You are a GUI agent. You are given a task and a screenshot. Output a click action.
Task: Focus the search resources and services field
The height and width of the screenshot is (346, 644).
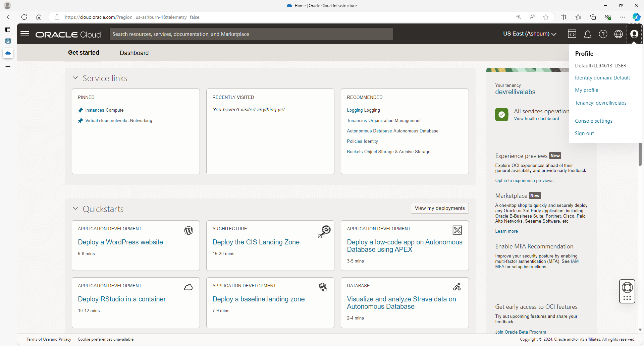point(251,34)
